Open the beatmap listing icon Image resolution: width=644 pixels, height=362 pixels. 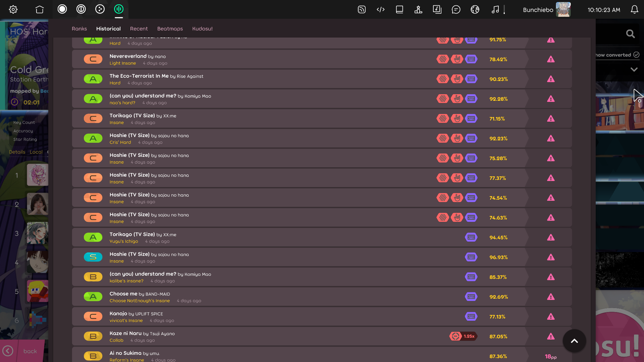click(437, 9)
